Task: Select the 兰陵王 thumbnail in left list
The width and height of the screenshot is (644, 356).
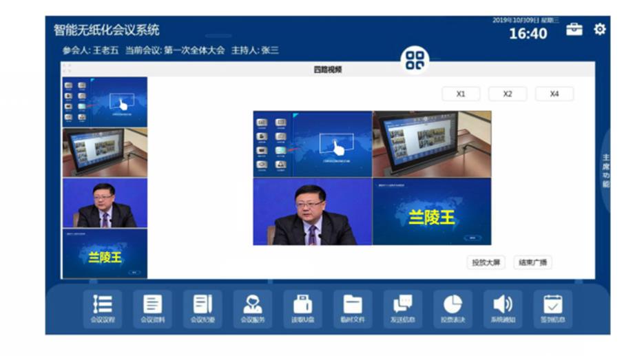Action: 105,254
